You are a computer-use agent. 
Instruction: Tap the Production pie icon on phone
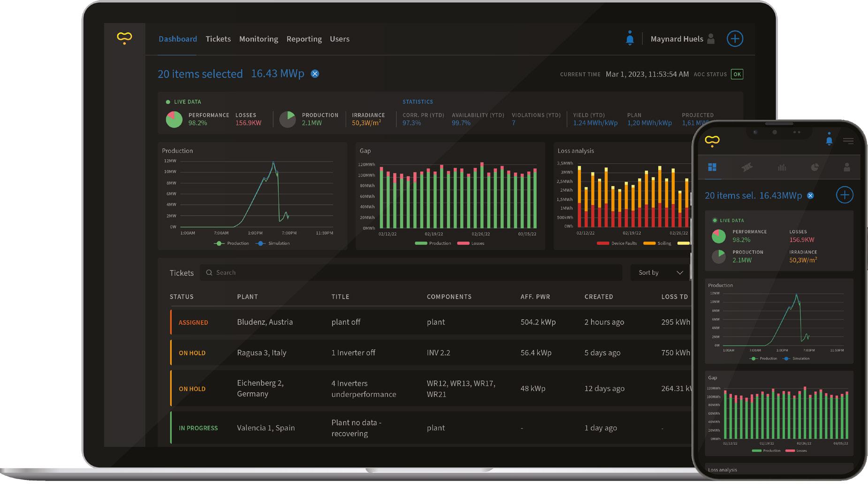coord(719,256)
